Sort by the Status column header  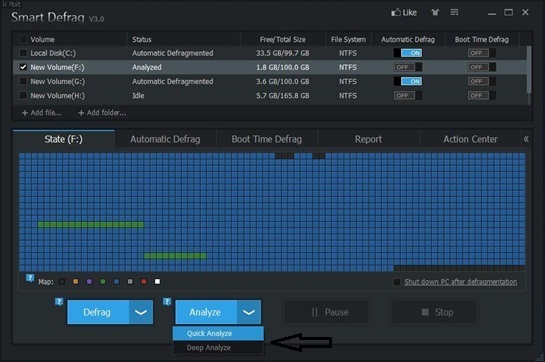(x=141, y=39)
